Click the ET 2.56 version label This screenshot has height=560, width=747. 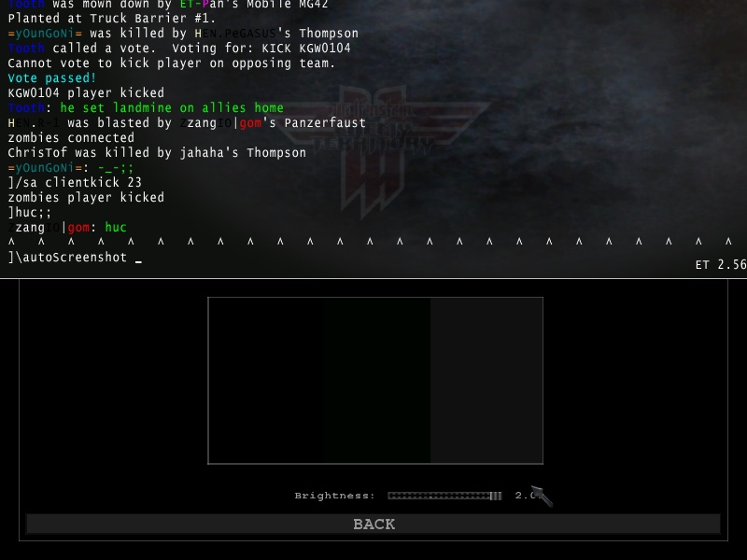click(720, 265)
